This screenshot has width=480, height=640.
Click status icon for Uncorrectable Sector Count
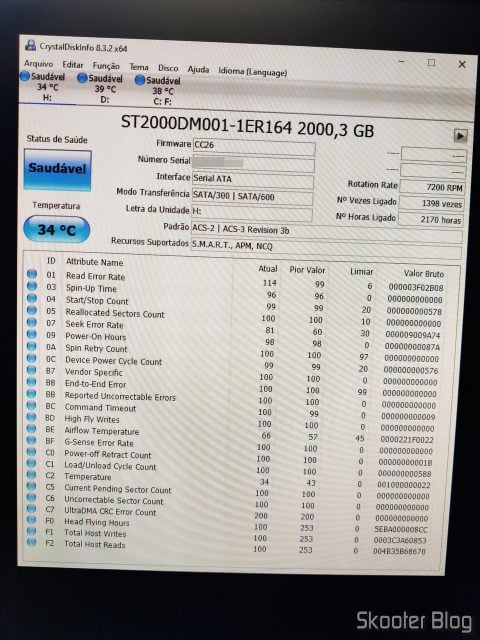click(x=31, y=497)
